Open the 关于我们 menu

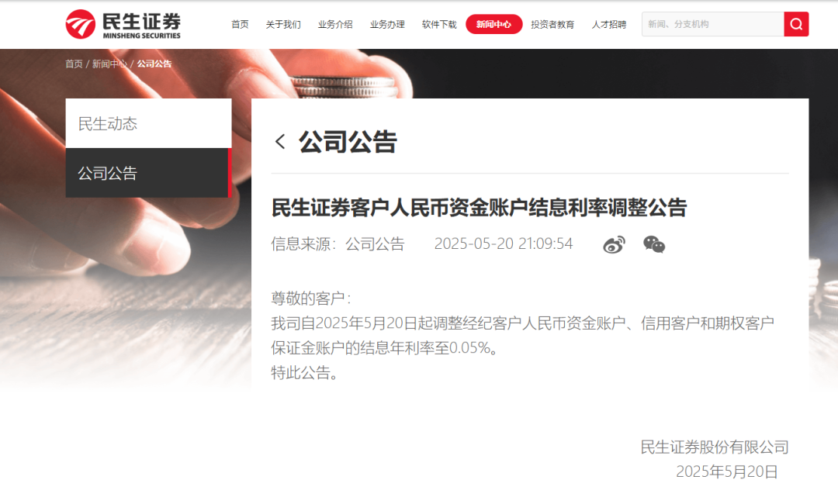click(283, 25)
